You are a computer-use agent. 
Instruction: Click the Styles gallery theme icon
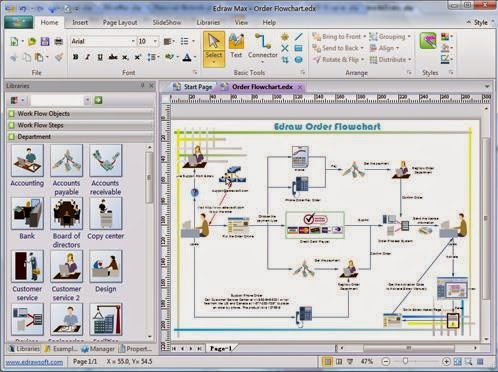click(x=428, y=41)
